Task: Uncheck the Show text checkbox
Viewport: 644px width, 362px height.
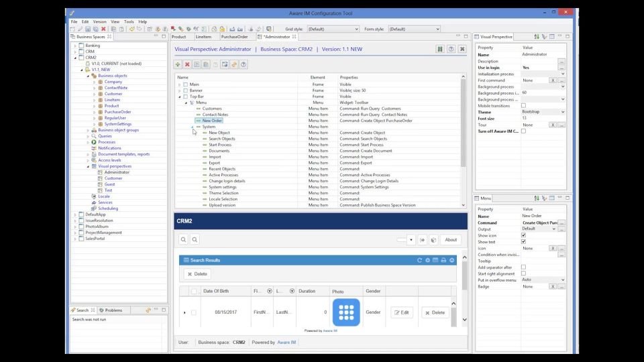Action: (524, 242)
